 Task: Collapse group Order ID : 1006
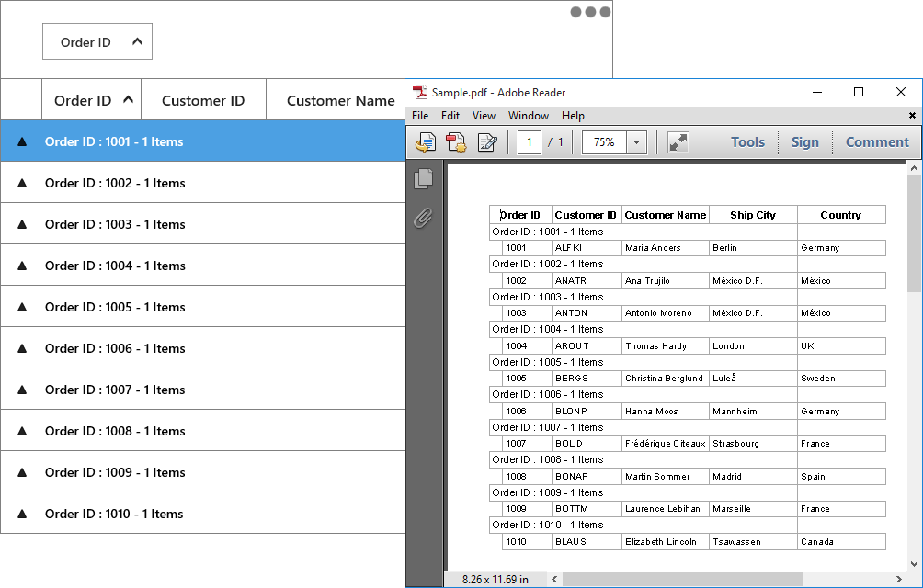[x=22, y=348]
